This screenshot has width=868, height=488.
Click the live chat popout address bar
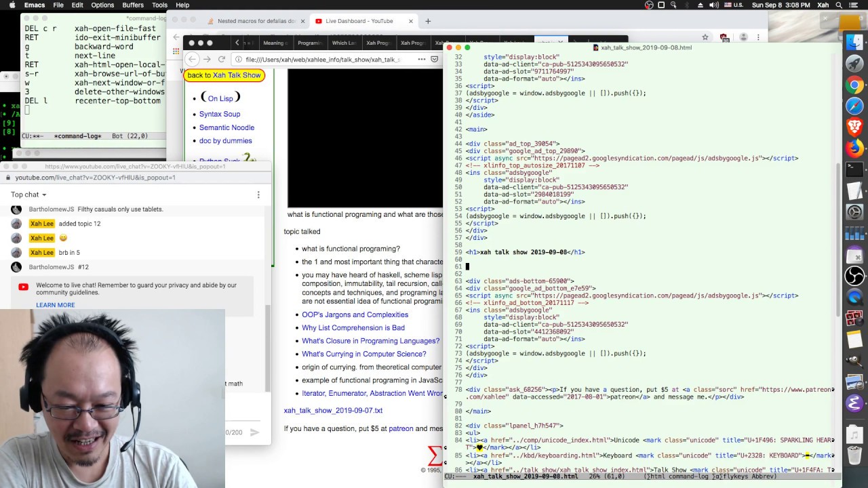(x=136, y=178)
